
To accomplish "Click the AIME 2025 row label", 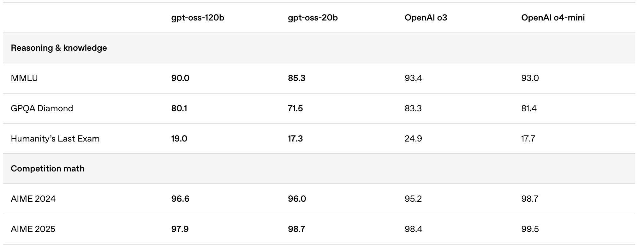I will pos(33,229).
